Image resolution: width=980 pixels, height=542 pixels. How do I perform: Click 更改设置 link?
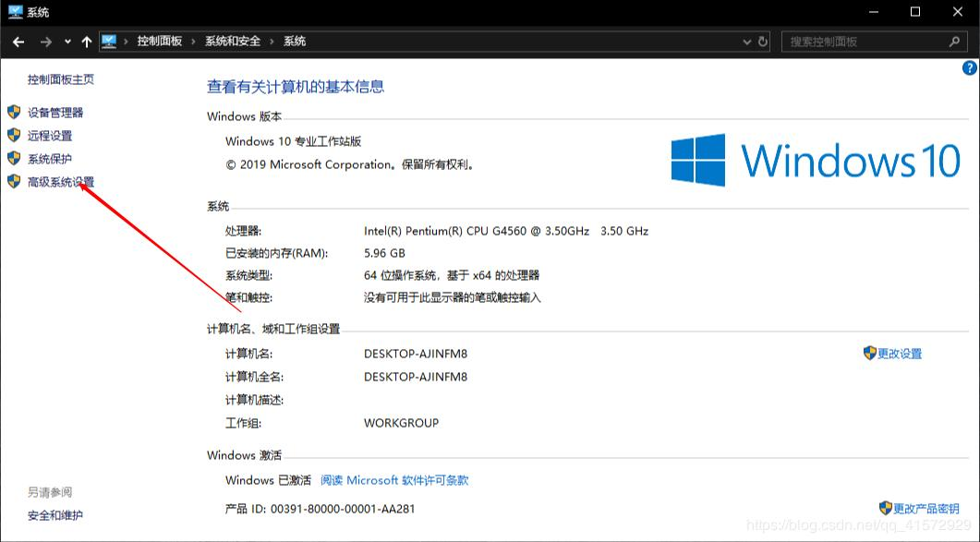900,354
